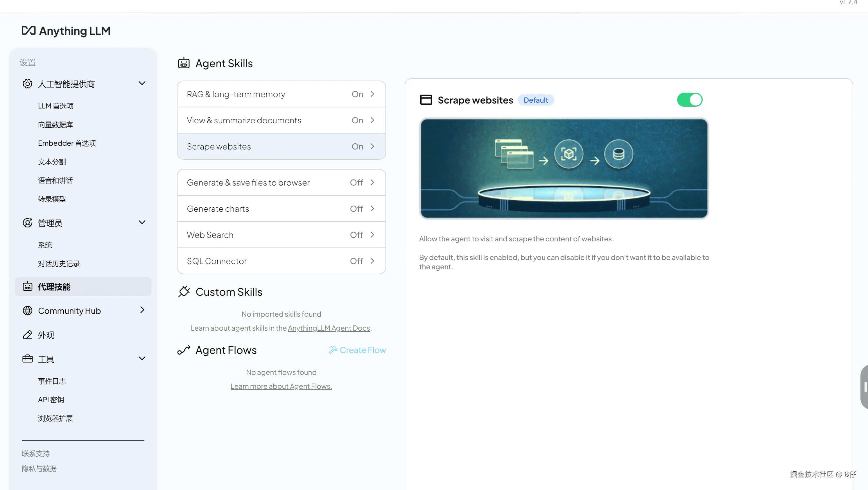Click the appearance pencil icon
Screen dimensions: 868x490
click(x=27, y=334)
